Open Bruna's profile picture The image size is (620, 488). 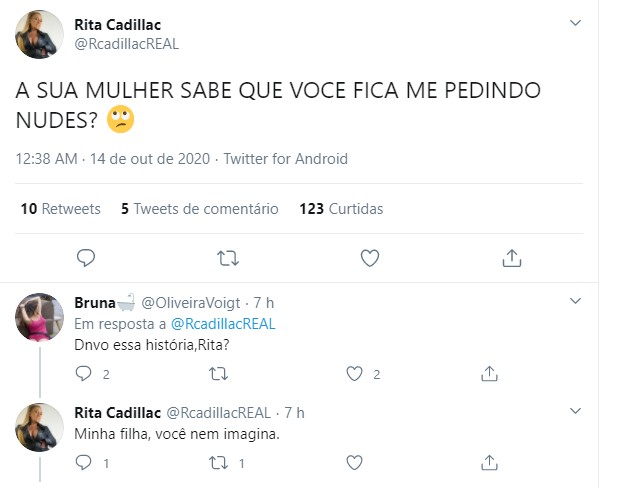click(x=40, y=318)
